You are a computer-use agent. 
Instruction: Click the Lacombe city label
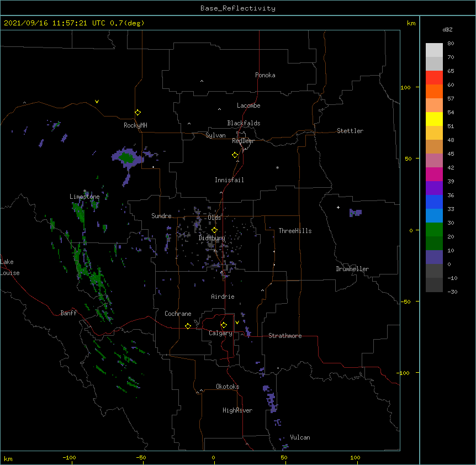point(248,105)
